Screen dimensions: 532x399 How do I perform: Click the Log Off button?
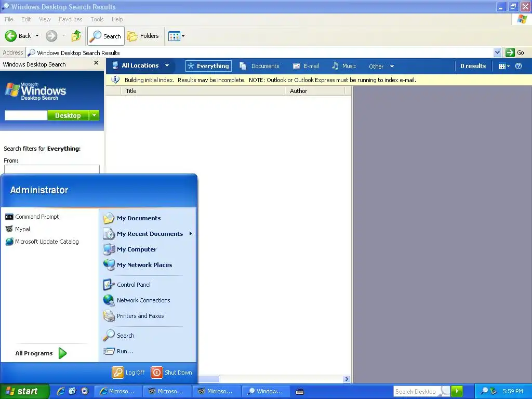pyautogui.click(x=128, y=372)
